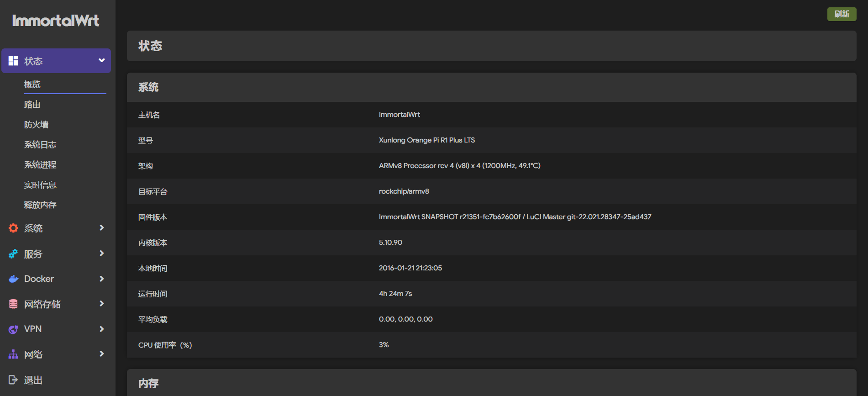Click the model Xunlong Orange Pi R1 Plus LTS
The width and height of the screenshot is (868, 396).
coord(427,140)
